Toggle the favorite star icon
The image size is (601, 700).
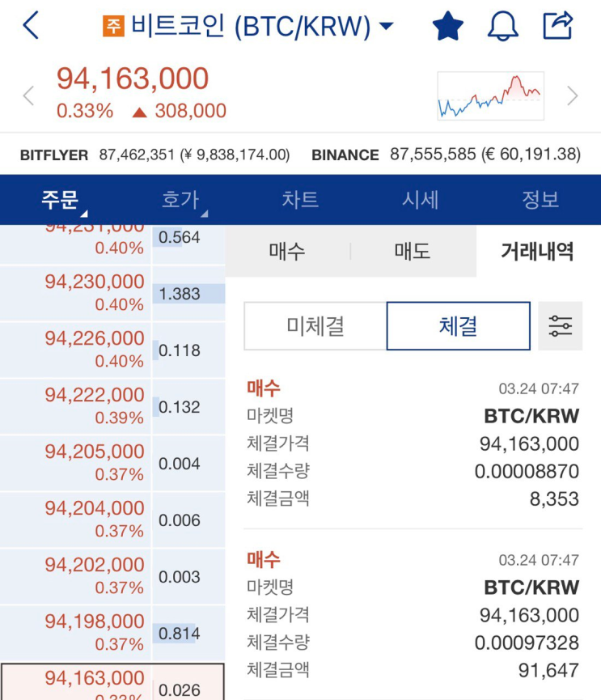447,26
